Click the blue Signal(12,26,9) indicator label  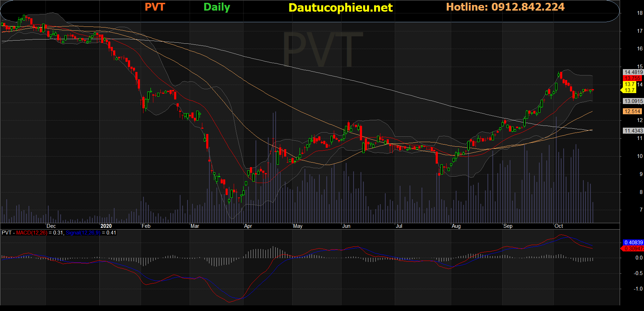coord(83,233)
